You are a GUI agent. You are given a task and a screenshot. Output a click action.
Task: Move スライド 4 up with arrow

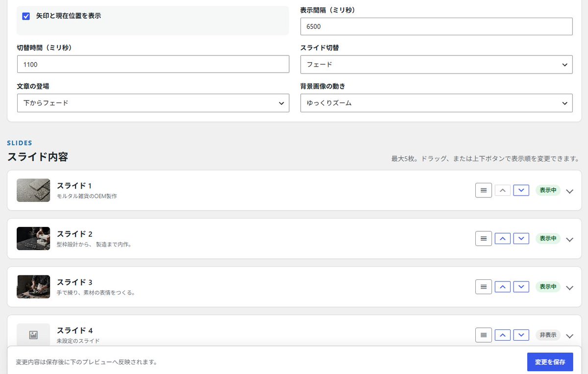click(503, 335)
